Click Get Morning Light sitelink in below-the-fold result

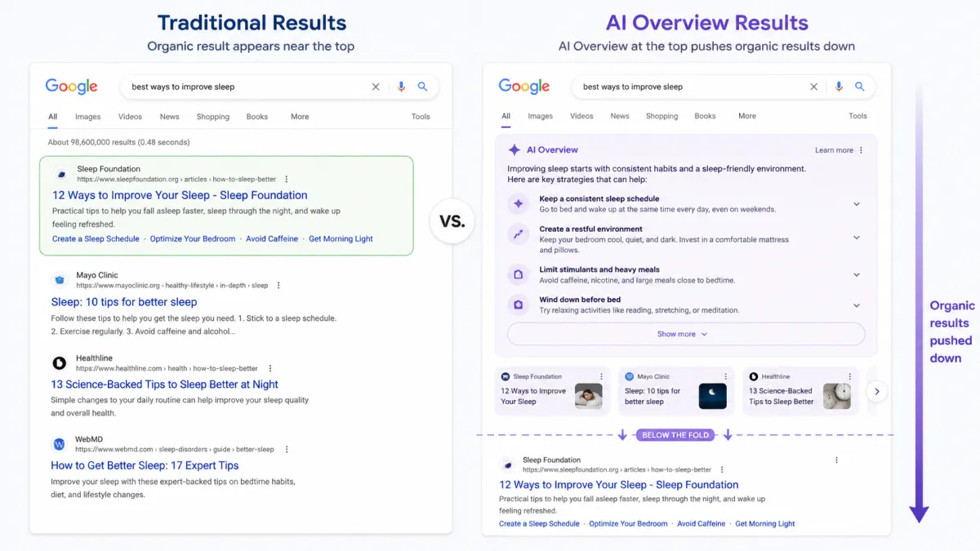click(765, 524)
